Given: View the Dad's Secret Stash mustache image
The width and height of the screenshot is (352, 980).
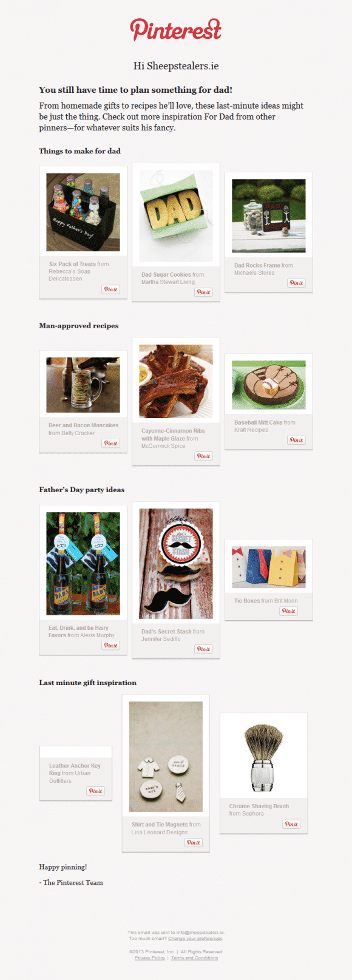Looking at the screenshot, I should pos(176,564).
